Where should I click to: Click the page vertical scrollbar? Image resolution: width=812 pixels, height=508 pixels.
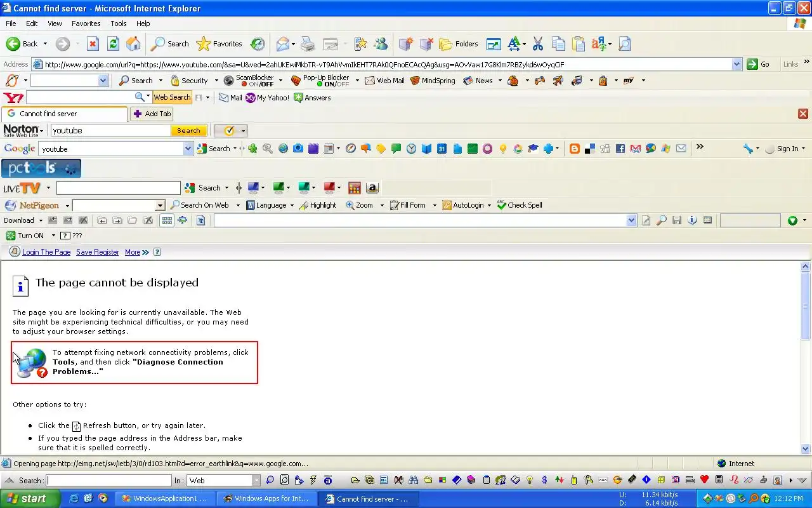coord(806,358)
